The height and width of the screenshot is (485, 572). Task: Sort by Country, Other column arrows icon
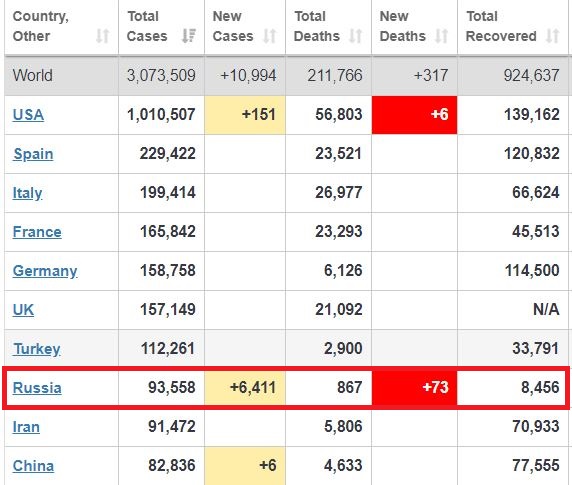[103, 36]
